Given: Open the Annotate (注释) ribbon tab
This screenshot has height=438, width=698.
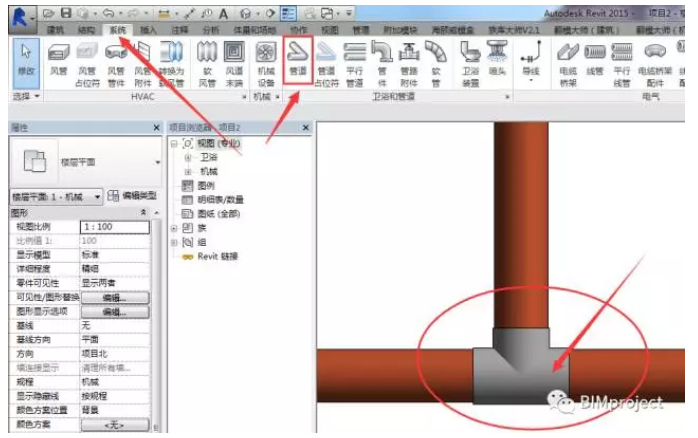Looking at the screenshot, I should [x=179, y=30].
